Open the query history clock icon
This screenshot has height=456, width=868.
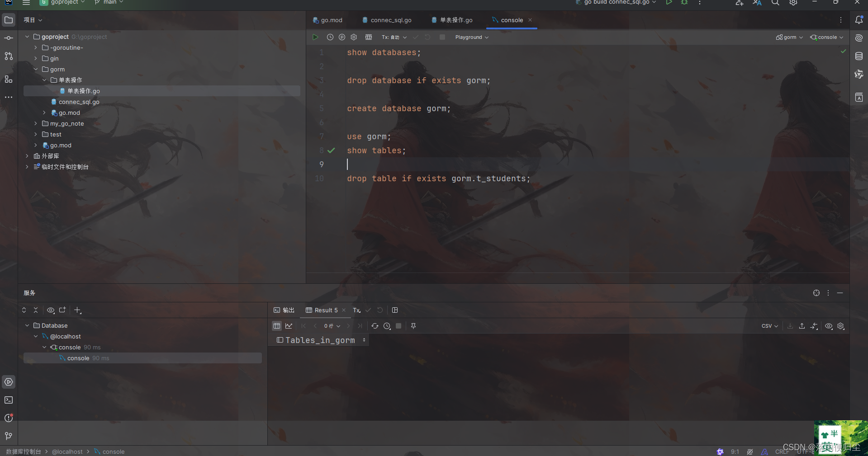(x=330, y=37)
